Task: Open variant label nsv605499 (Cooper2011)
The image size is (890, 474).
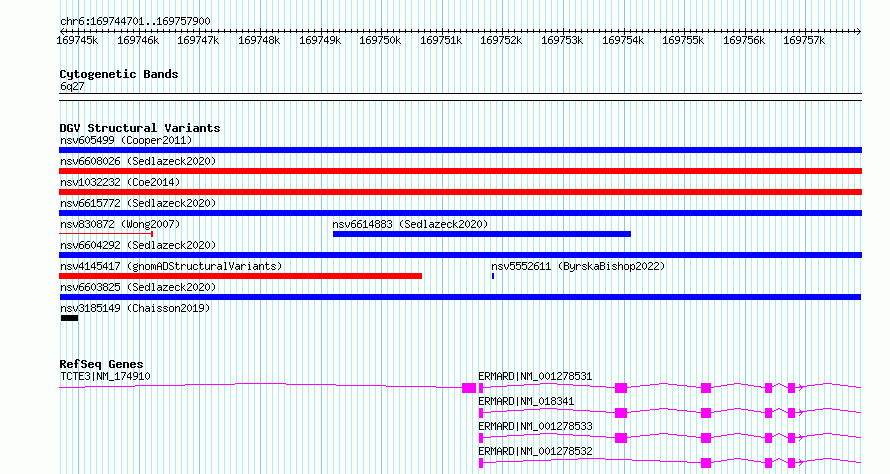Action: coord(126,140)
